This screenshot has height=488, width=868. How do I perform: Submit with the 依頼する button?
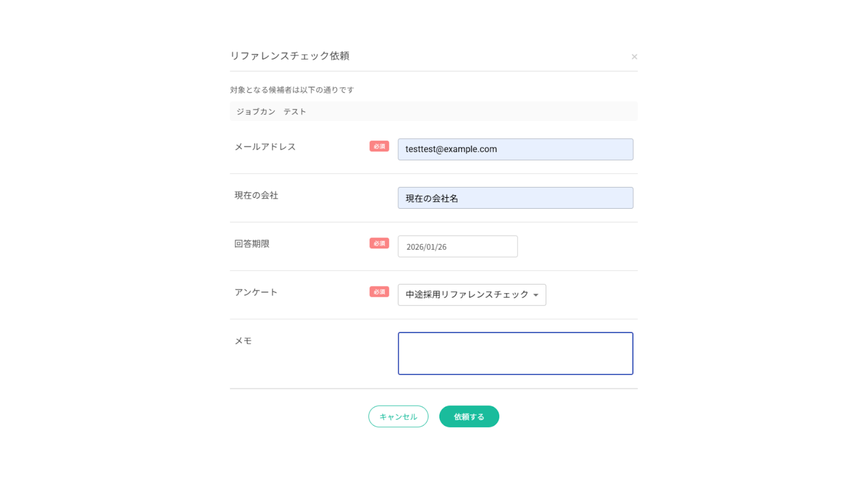click(x=469, y=416)
